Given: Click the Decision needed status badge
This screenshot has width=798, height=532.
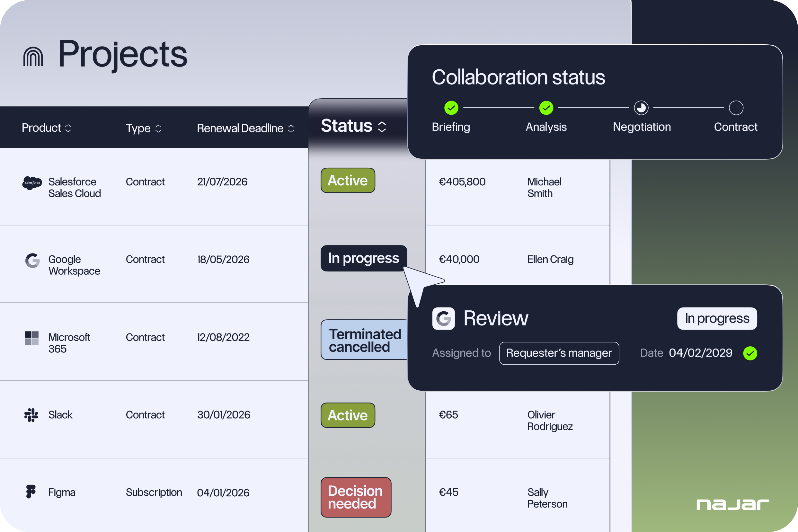Looking at the screenshot, I should [x=356, y=497].
